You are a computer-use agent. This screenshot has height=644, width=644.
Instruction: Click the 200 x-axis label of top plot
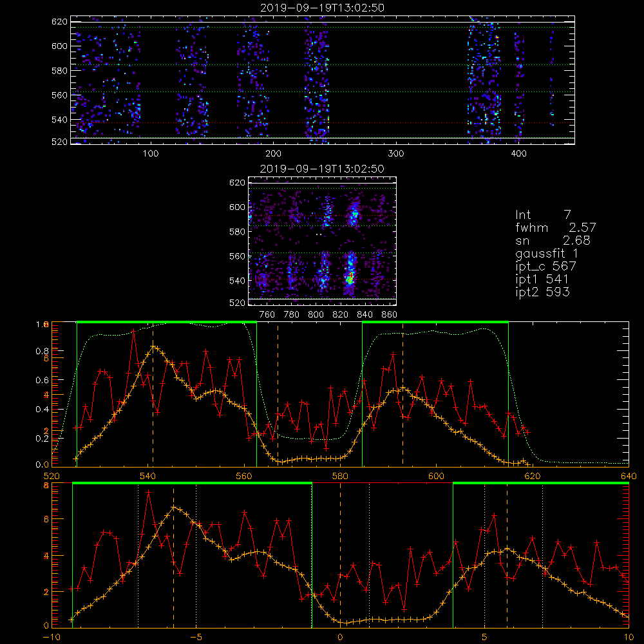273,154
